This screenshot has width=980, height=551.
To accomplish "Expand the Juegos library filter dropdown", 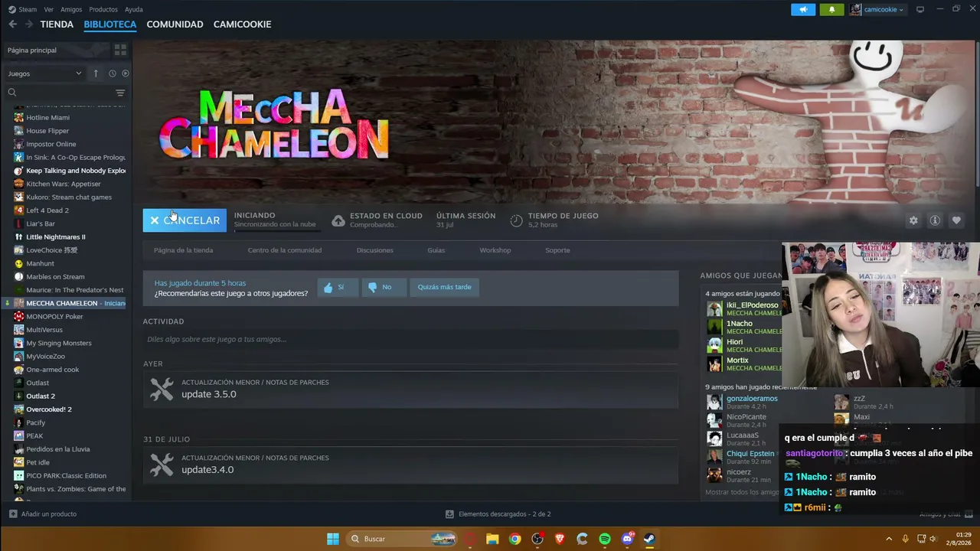I will pos(45,73).
